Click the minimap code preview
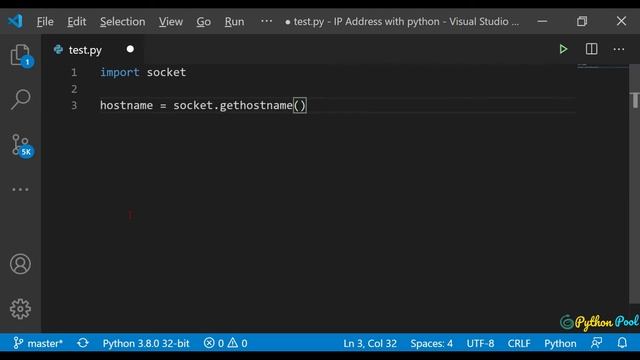The height and width of the screenshot is (360, 640). 602,67
